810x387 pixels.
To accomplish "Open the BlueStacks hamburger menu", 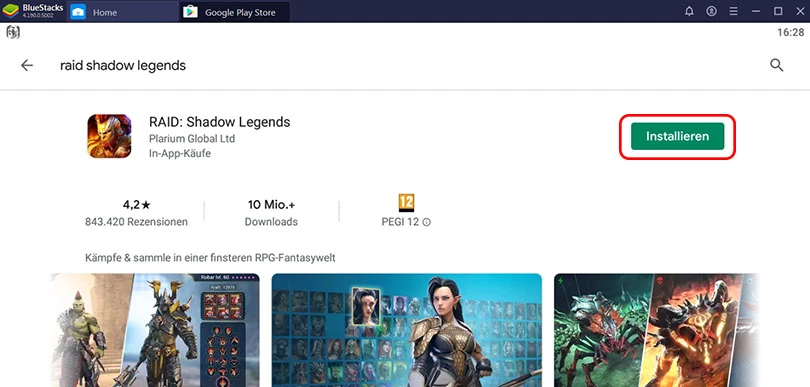I will click(734, 11).
